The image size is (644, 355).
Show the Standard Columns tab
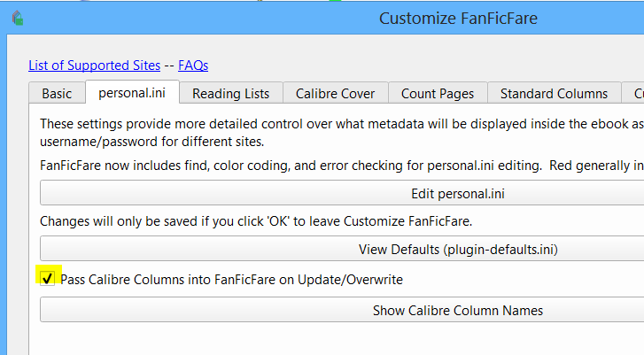point(554,93)
